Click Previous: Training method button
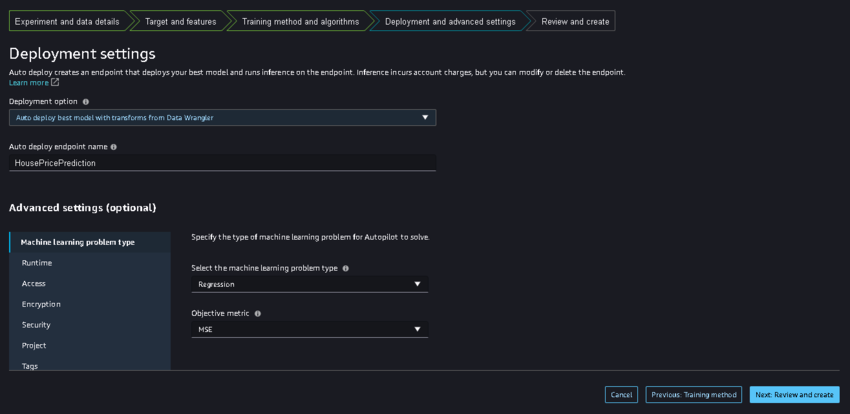Image resolution: width=850 pixels, height=414 pixels. coord(694,394)
